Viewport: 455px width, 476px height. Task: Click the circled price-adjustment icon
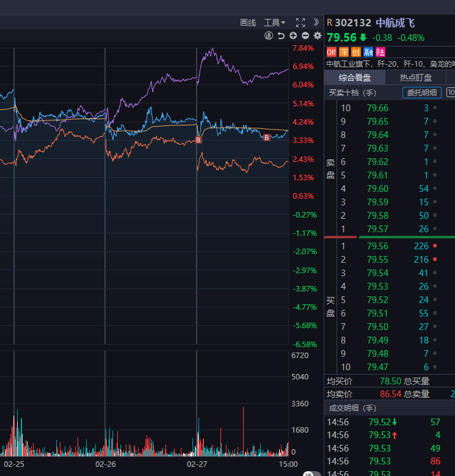click(269, 36)
